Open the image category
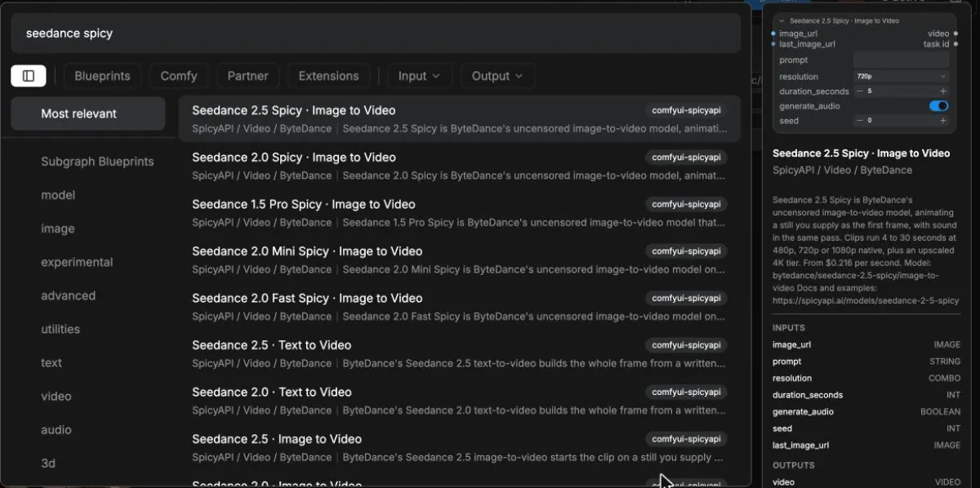 88,228
